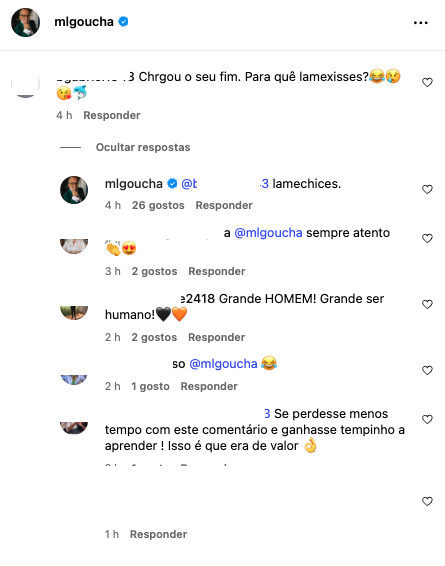Viewport: 445px width, 566px height.
Task: Open mlgoucha's profile picture in header
Action: click(25, 22)
